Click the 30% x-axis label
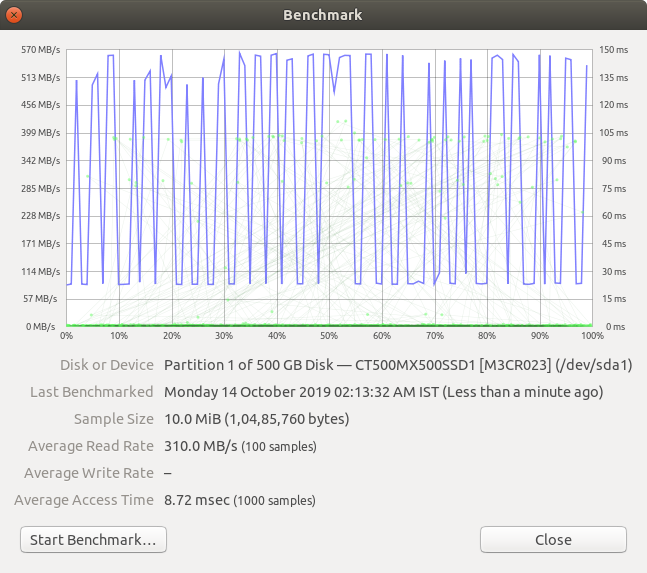647x573 pixels. [224, 336]
